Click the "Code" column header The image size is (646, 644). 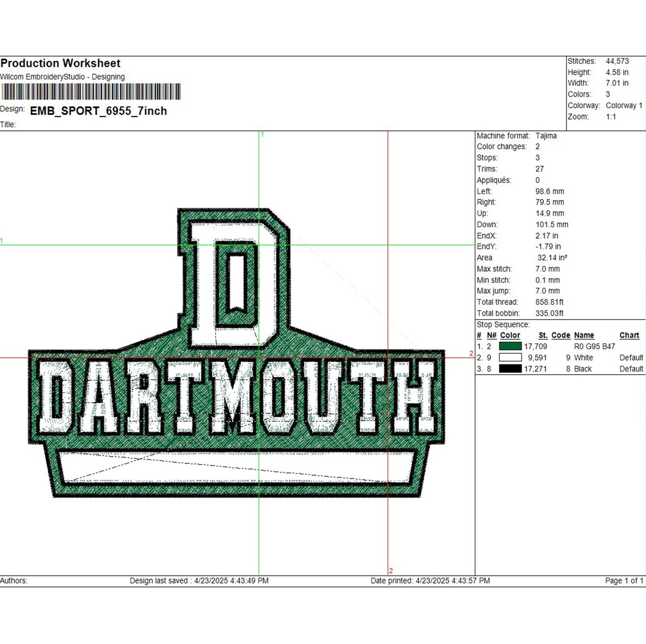[561, 335]
